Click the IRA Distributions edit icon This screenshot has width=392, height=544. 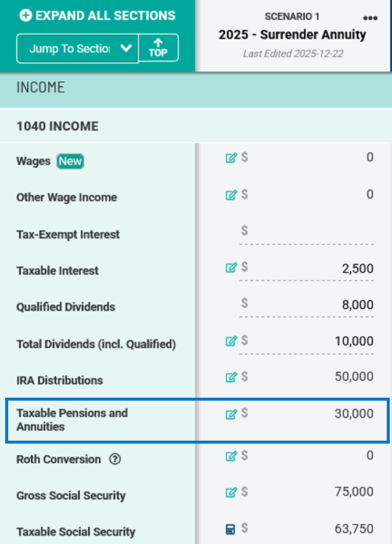(231, 377)
